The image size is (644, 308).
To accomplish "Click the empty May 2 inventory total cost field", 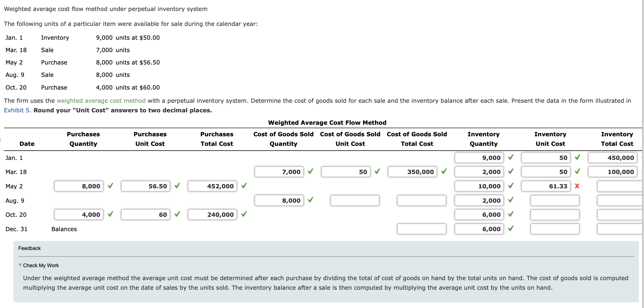I will (x=620, y=186).
